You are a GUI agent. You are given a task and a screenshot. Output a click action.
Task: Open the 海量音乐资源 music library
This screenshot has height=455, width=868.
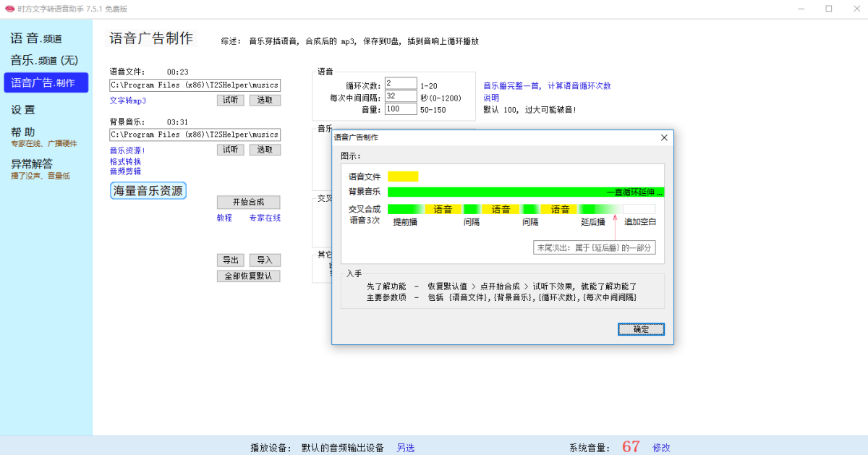click(x=148, y=190)
